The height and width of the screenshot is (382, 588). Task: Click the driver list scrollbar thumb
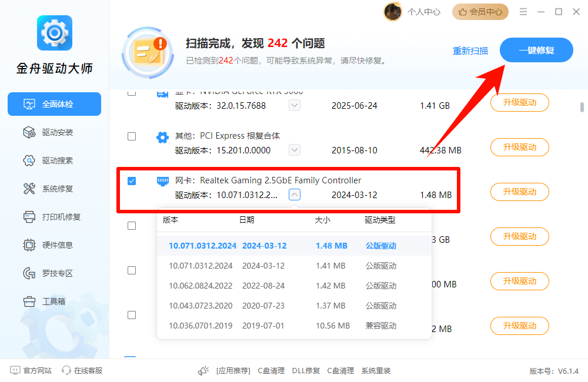582,107
